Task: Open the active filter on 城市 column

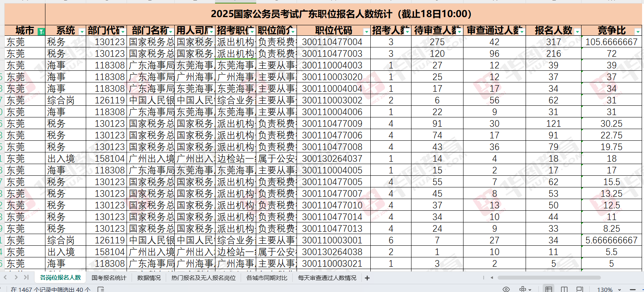Action: [x=41, y=31]
